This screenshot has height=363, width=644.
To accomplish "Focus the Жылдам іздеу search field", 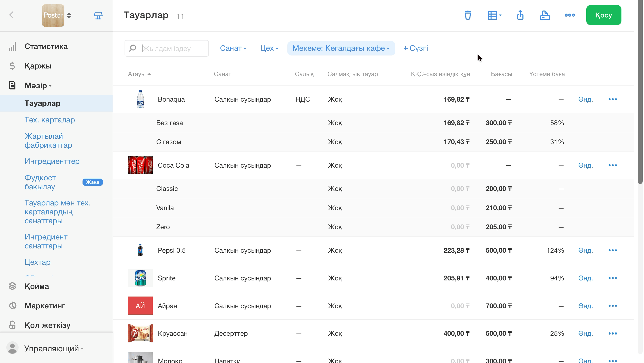I will point(167,48).
